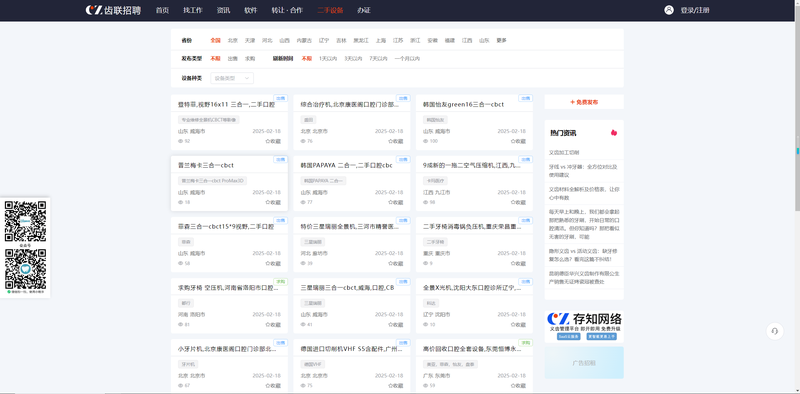Viewport: 800px width, 394px height.
Task: Favorite the 韩国怡友green16三合一cbct listing
Action: point(513,141)
